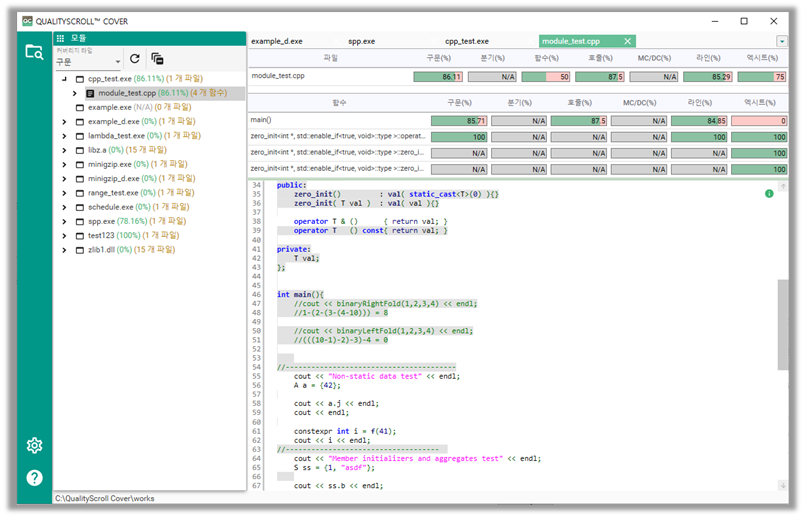Expand the minigzip_d.exe tree node
The width and height of the screenshot is (804, 517).
(x=64, y=179)
